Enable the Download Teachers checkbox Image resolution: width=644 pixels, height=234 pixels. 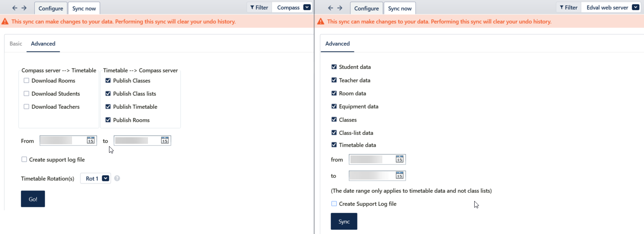[26, 107]
